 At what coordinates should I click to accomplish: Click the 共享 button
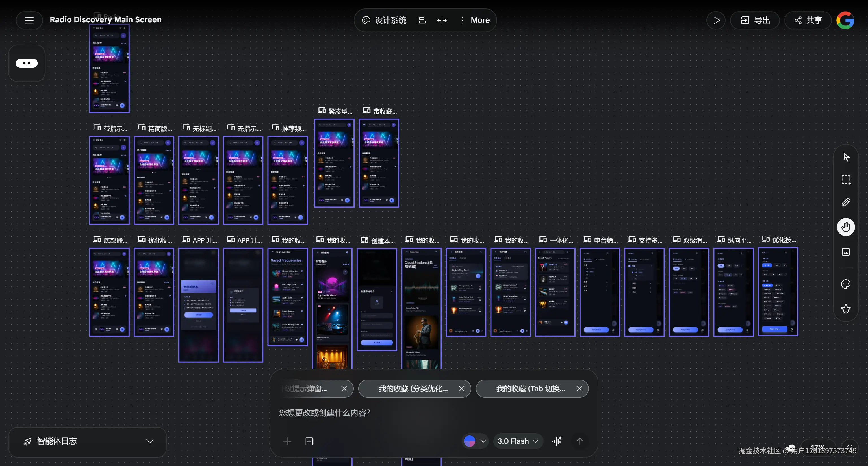808,20
